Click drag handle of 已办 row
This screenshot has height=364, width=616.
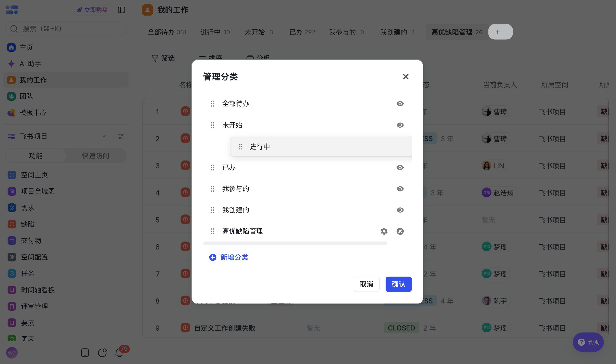click(x=213, y=167)
